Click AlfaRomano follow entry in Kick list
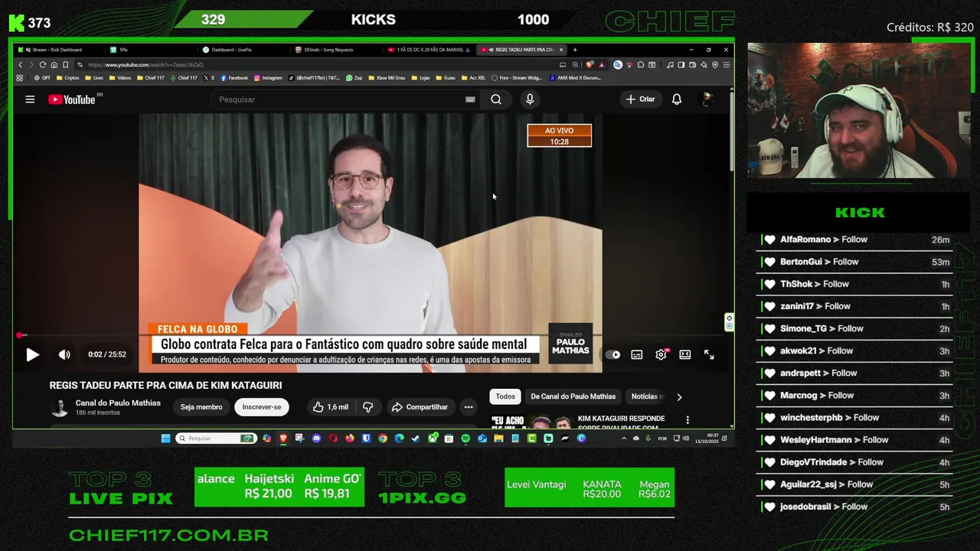The image size is (980, 551). coord(856,240)
